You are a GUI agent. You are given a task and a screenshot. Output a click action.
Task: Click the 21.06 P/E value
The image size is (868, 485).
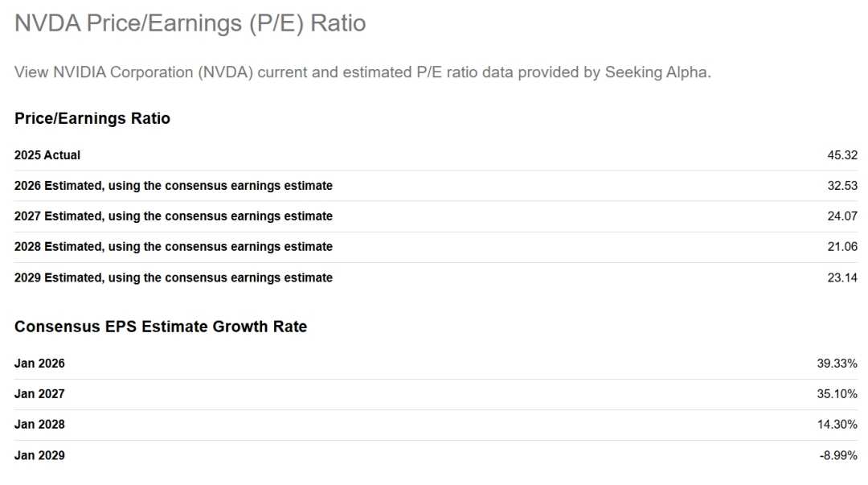coord(842,247)
